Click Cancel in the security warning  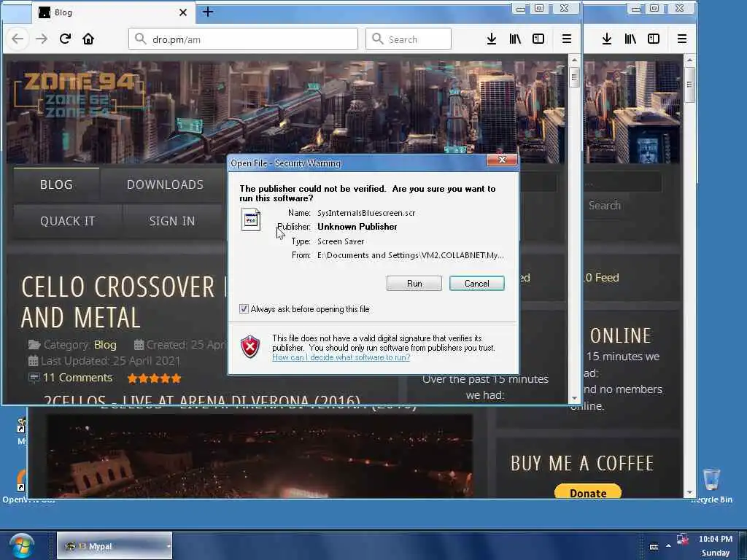(x=477, y=284)
